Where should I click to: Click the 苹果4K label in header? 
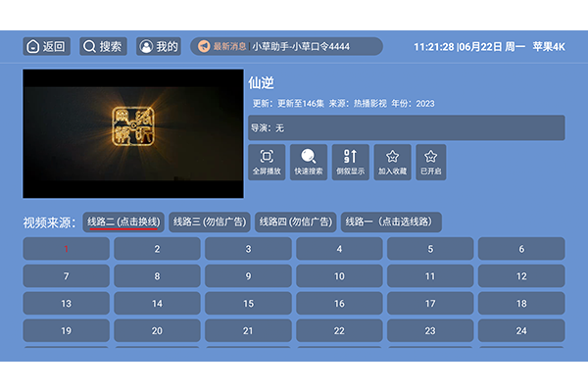(x=549, y=47)
